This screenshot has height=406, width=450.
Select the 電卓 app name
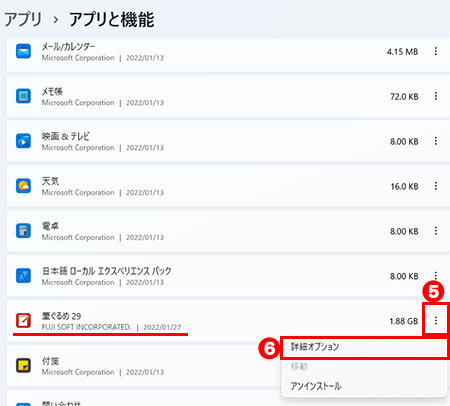pos(50,226)
